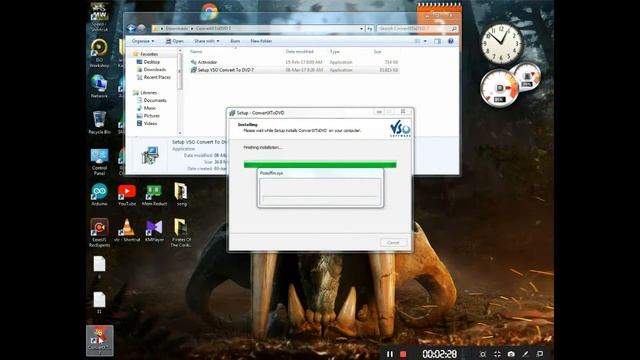Open the Explorer change view dropdown
640x360 pixels.
click(425, 41)
